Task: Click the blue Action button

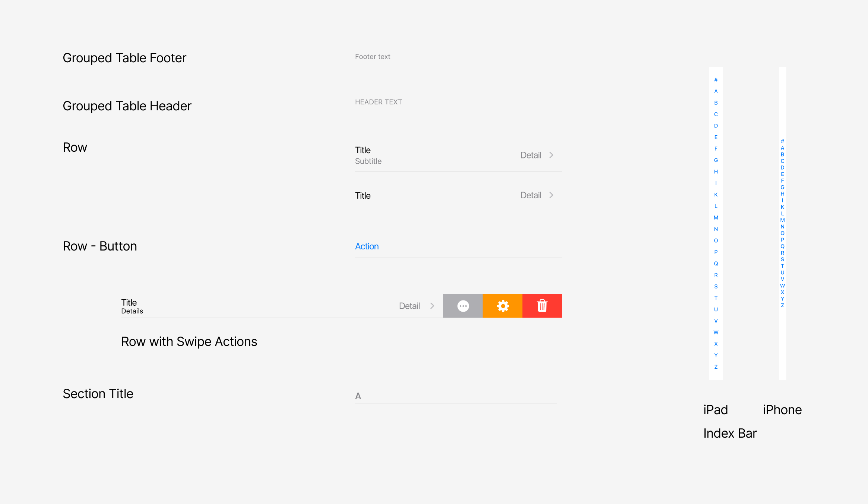Action: 367,246
